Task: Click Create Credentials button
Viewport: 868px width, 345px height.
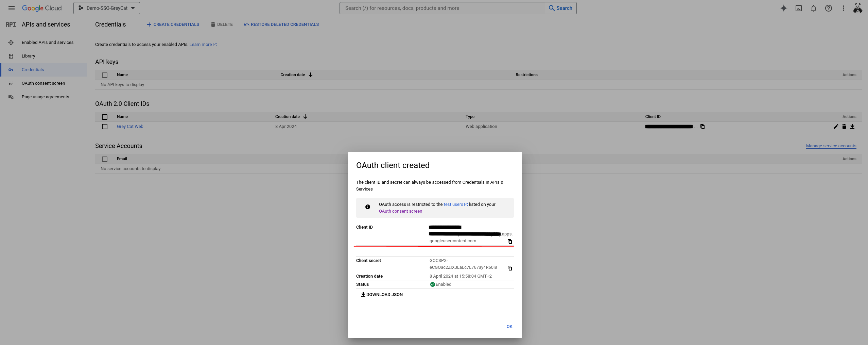Action: tap(173, 24)
